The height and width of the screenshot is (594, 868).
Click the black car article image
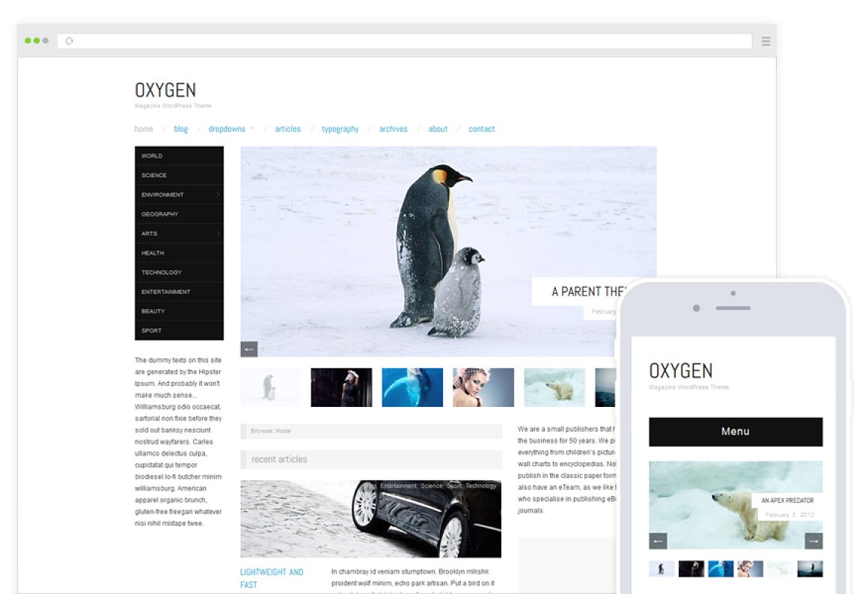point(370,518)
